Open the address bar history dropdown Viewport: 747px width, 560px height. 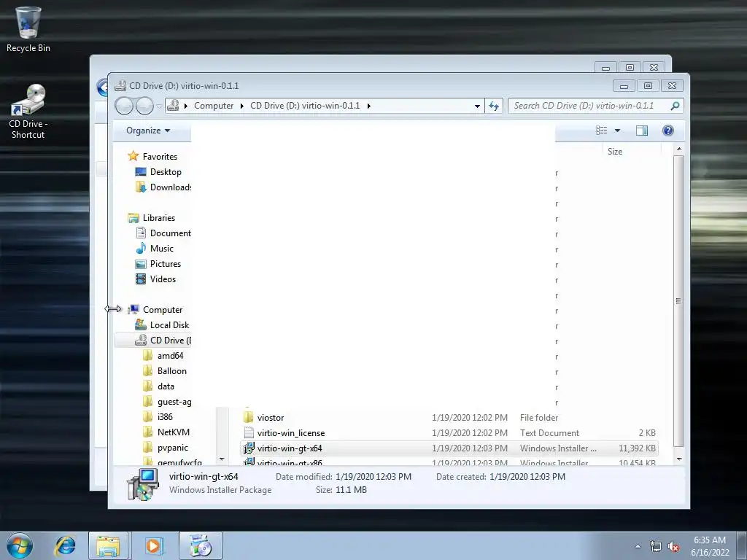(x=477, y=106)
